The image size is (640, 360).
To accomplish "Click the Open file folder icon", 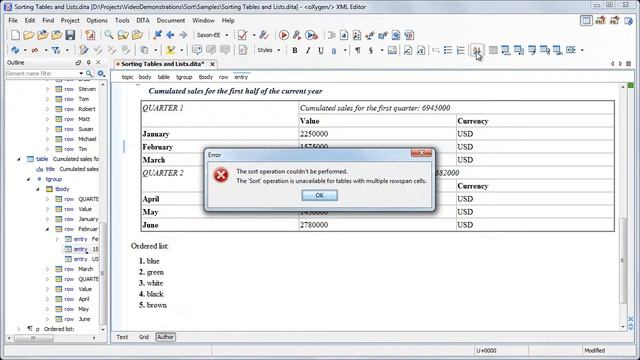I will [29, 35].
